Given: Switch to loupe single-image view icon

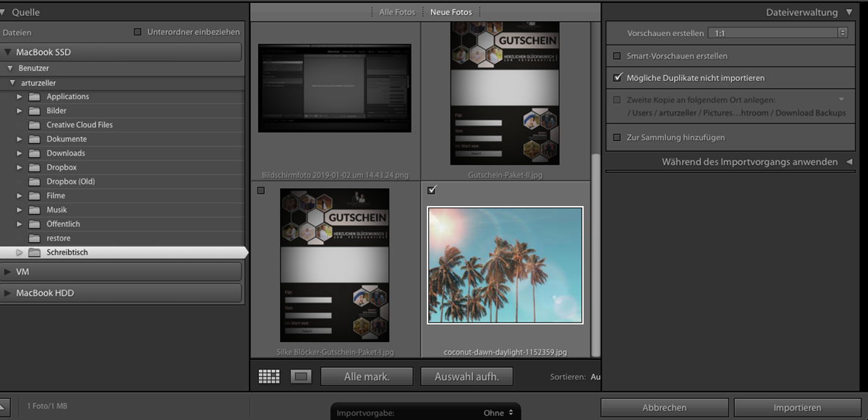Looking at the screenshot, I should click(x=300, y=377).
